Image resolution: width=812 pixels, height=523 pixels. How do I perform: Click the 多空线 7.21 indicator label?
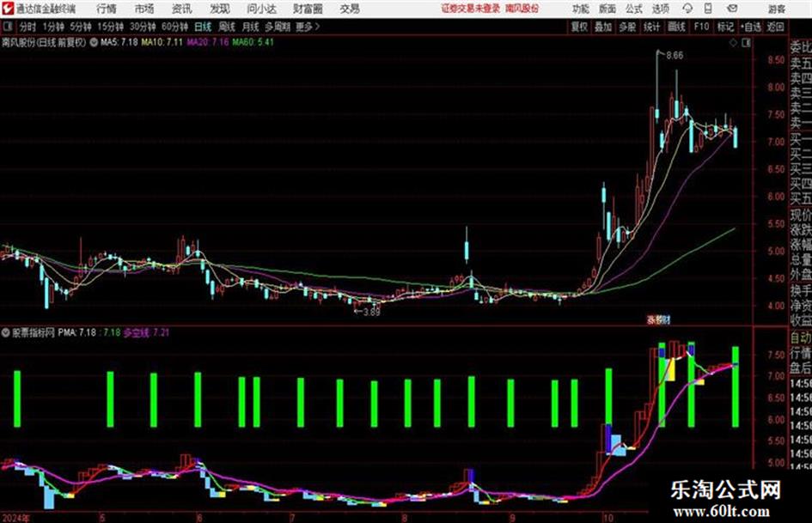pos(146,332)
